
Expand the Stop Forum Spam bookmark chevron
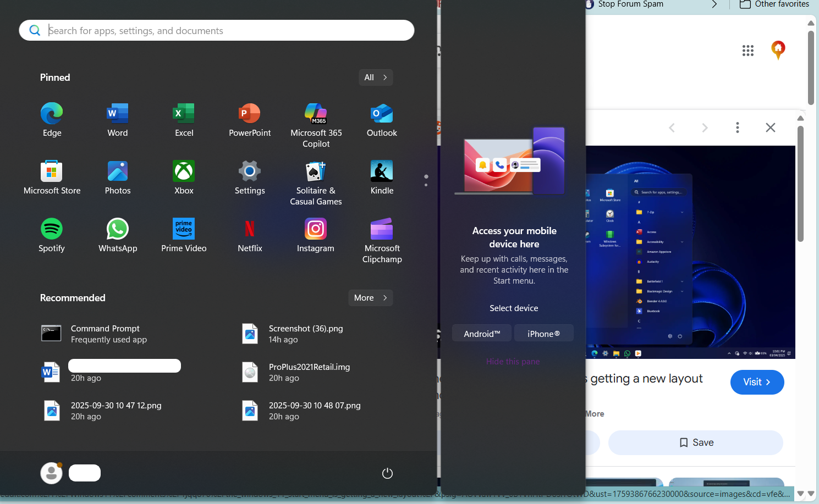pos(714,4)
